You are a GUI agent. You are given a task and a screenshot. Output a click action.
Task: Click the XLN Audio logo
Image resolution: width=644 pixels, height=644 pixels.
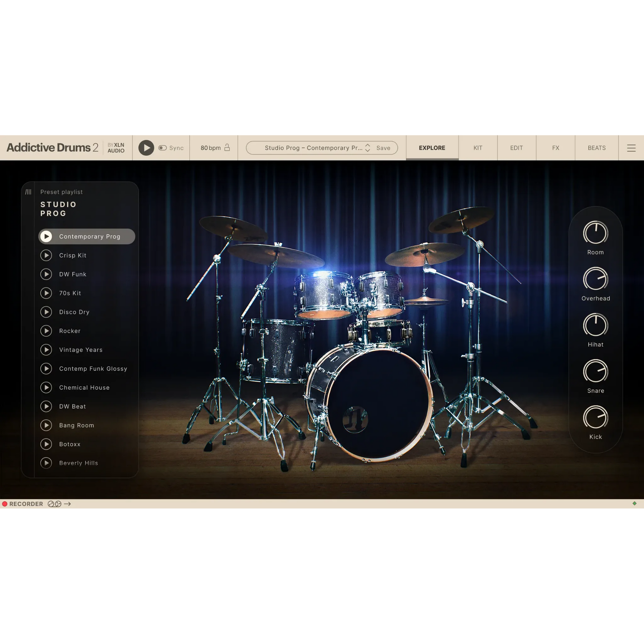(116, 148)
